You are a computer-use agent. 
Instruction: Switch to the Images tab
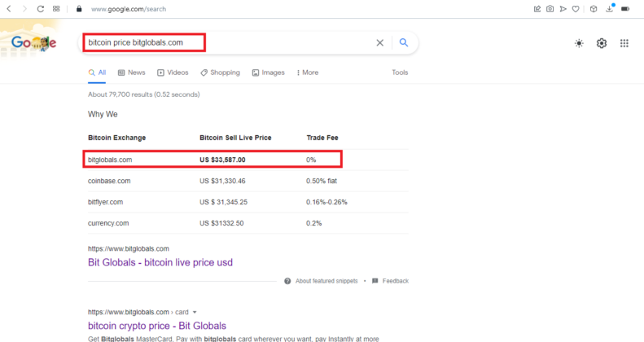click(268, 72)
